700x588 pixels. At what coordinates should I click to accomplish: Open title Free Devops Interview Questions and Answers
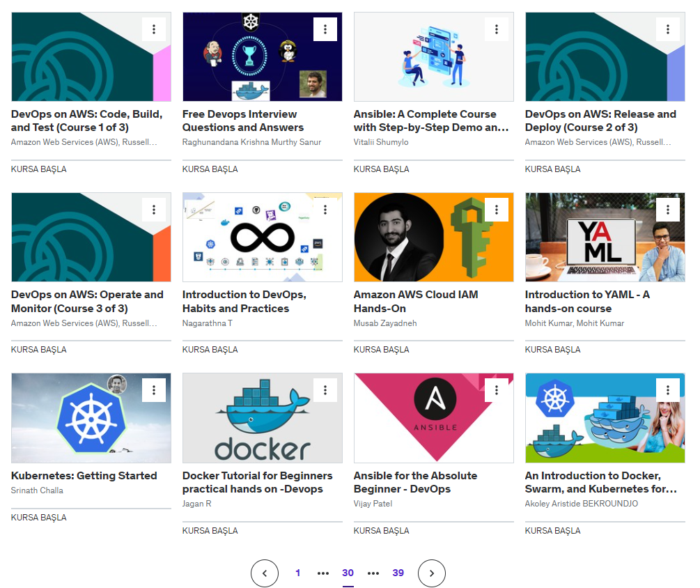pyautogui.click(x=243, y=121)
